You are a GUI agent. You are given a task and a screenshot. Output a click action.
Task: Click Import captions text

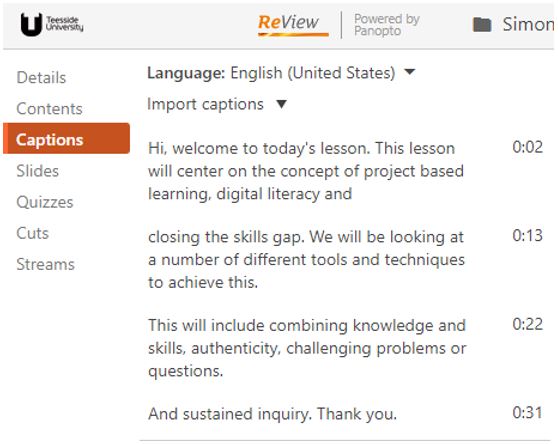pyautogui.click(x=205, y=104)
